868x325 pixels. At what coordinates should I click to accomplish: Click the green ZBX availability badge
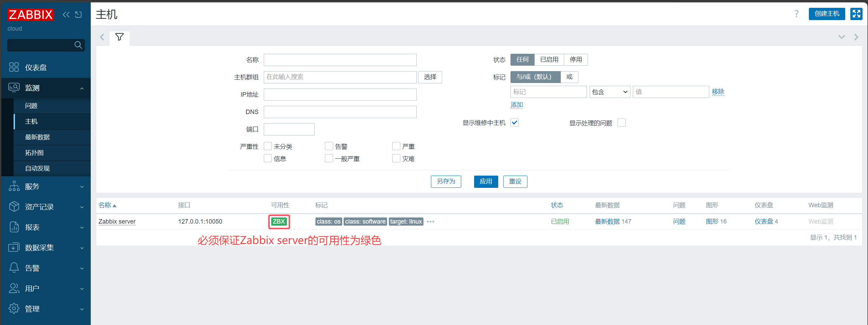click(x=279, y=222)
